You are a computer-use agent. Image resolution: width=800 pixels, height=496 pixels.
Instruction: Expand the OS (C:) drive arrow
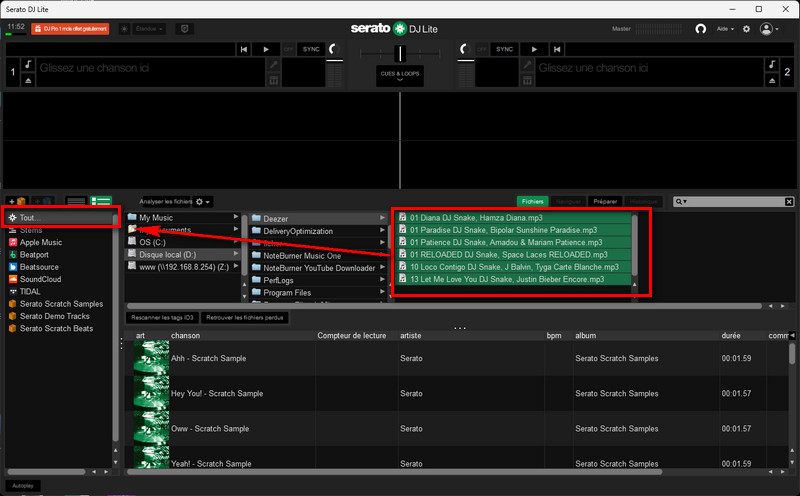[236, 241]
